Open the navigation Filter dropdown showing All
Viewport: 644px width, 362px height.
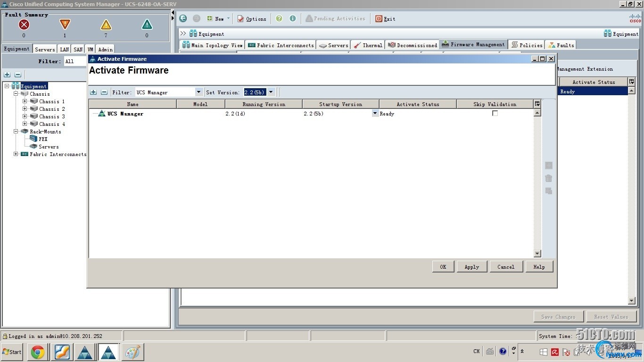75,61
